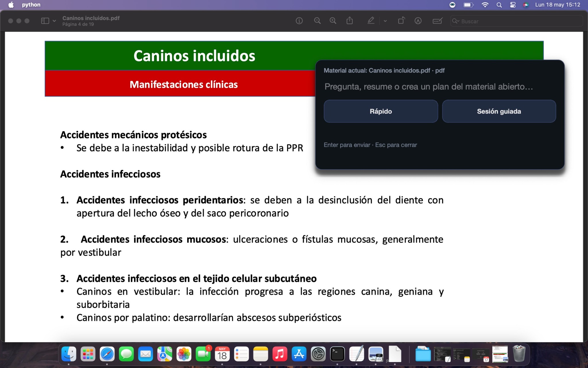Expand the sidebar view options chevron
Screen dimensions: 588x368
coord(54,21)
